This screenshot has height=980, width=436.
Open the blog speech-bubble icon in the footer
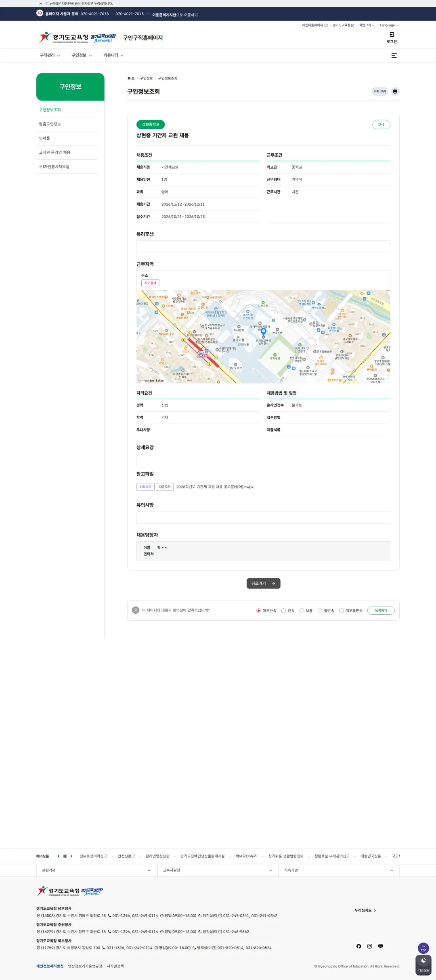coord(380,946)
